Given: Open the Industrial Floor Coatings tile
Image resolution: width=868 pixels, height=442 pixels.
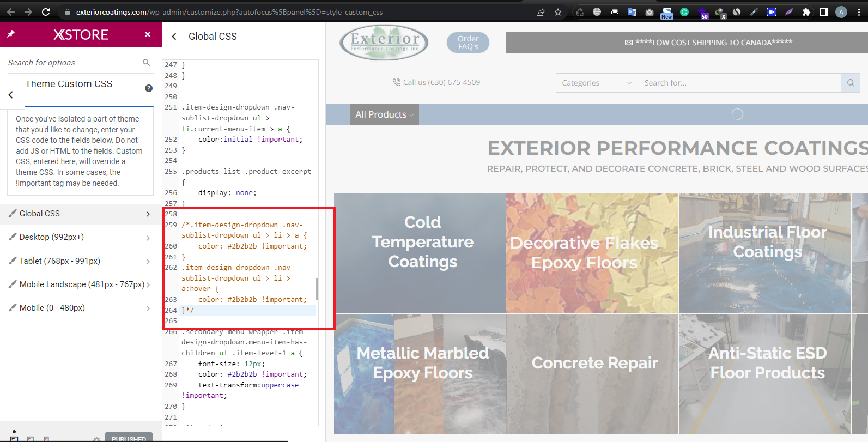Looking at the screenshot, I should 764,253.
